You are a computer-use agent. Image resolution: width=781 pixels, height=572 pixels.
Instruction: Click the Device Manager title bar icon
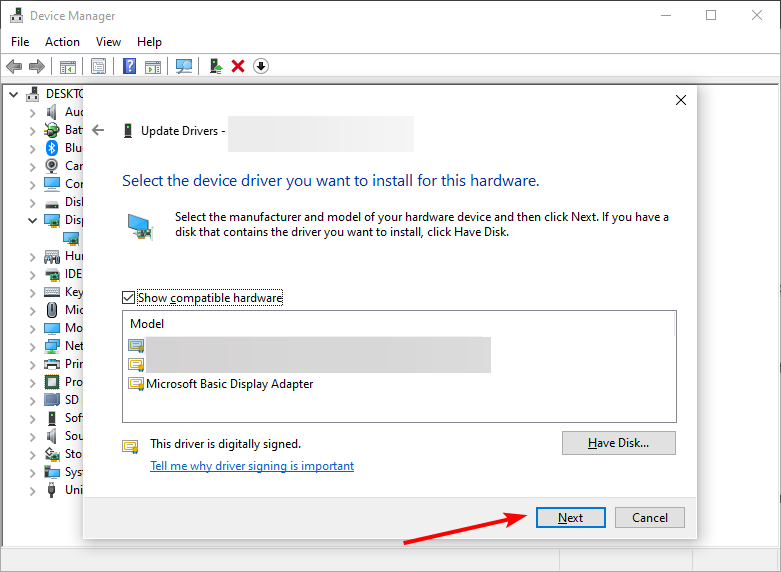[16, 15]
